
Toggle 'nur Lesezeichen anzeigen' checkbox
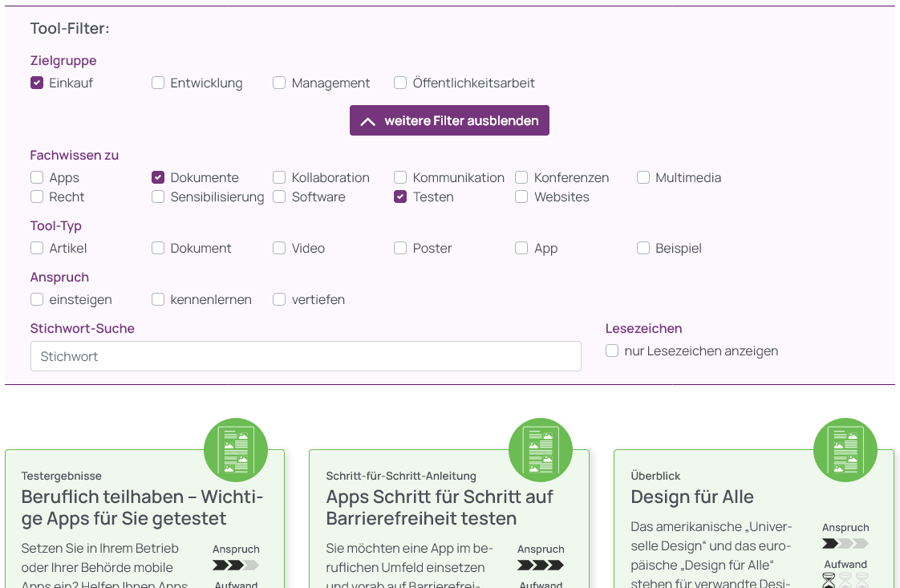coord(612,351)
